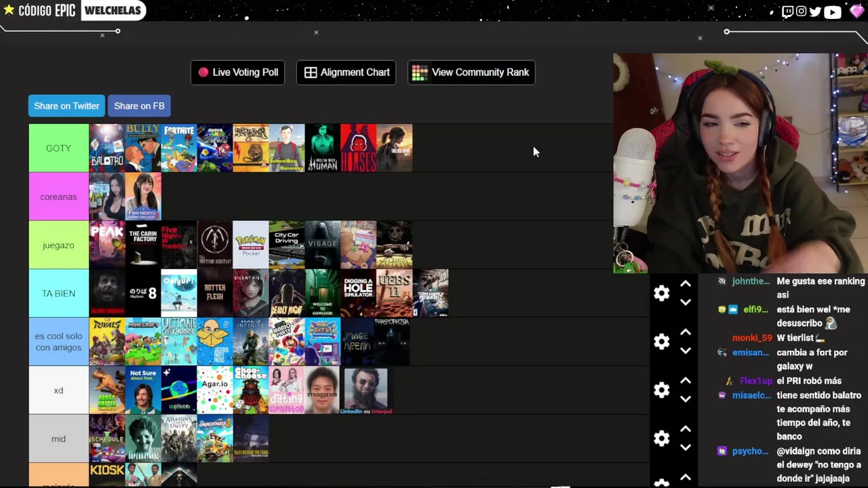
Task: Open View Community Rank
Action: (471, 73)
